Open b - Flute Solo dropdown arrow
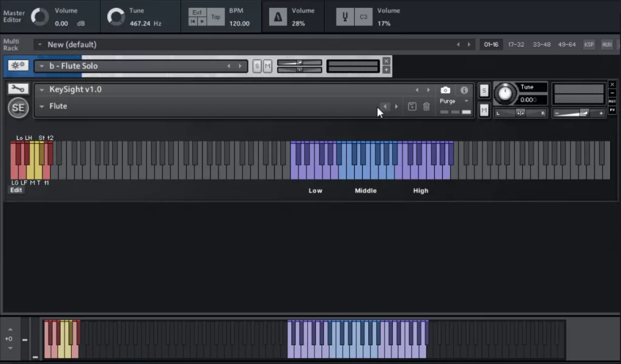621x364 pixels. (42, 66)
